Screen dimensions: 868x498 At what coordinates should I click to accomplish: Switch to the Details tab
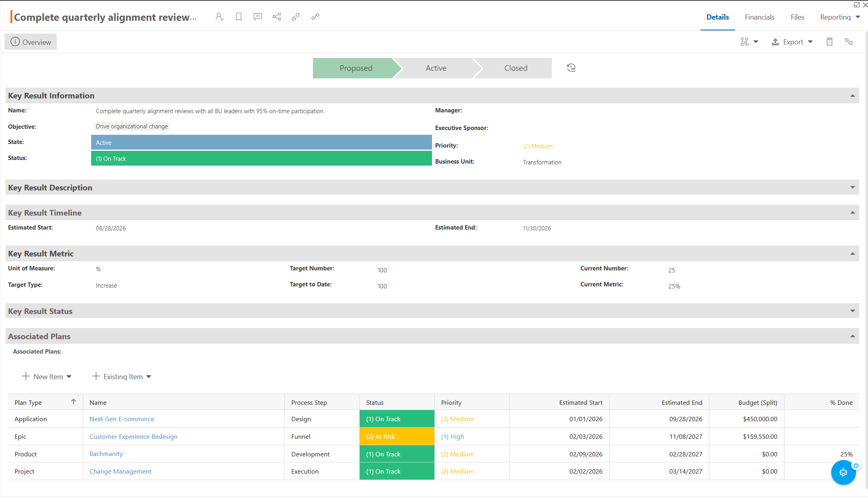[717, 17]
